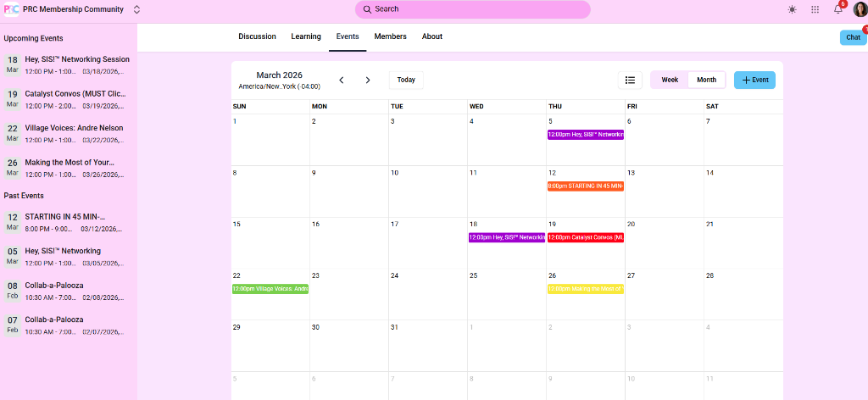Viewport: 868px width, 400px height.
Task: Select March 16 day cell
Action: coord(348,242)
